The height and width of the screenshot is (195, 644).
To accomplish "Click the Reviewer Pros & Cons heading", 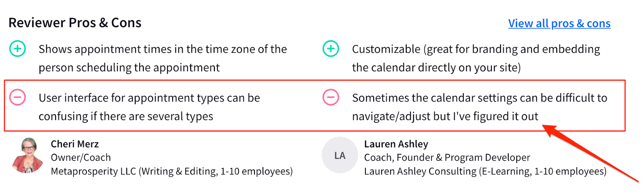I will point(75,23).
